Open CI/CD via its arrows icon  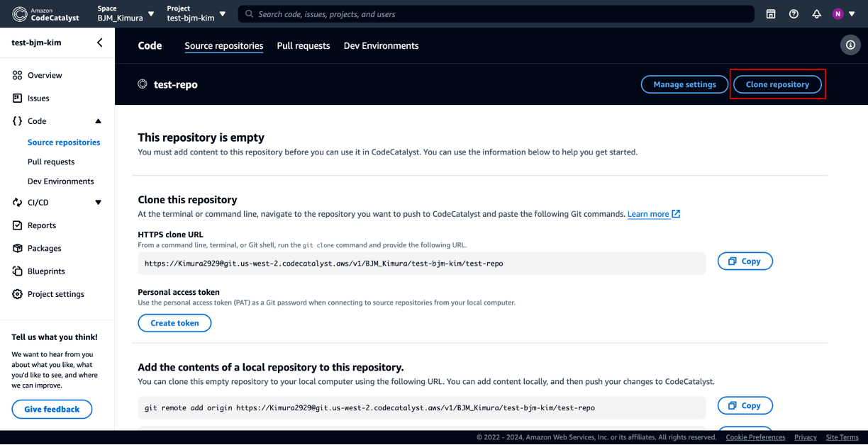16,202
